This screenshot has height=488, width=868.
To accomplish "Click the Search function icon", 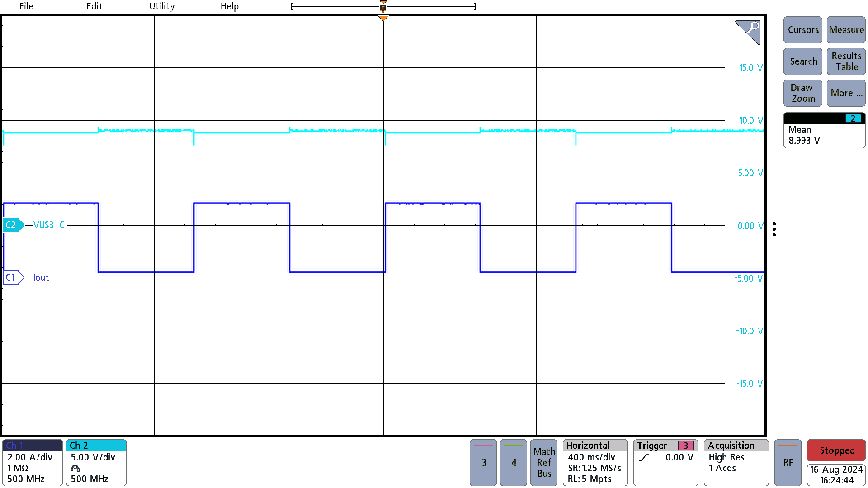I will [802, 61].
